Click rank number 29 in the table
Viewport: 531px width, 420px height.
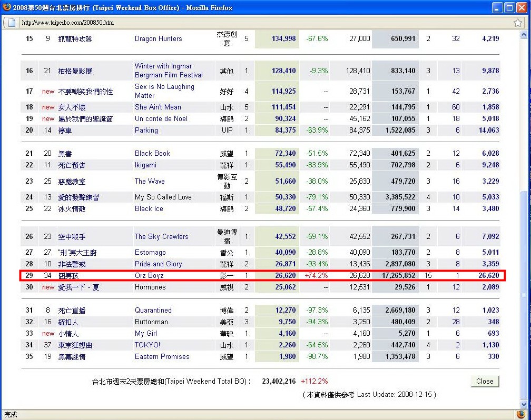pos(29,275)
